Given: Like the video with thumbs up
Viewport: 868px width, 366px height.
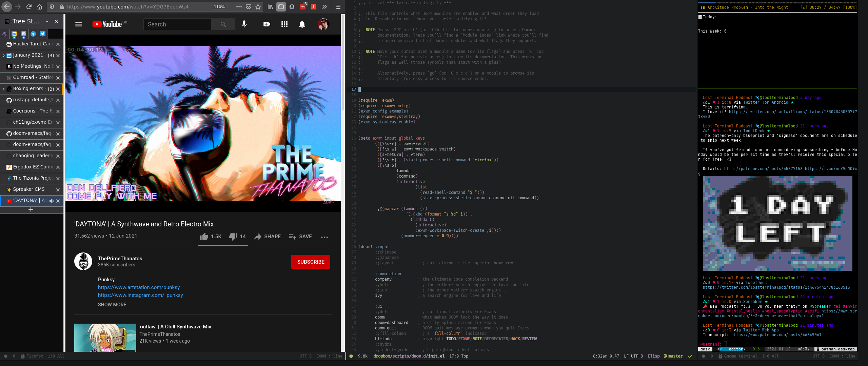Looking at the screenshot, I should point(204,237).
